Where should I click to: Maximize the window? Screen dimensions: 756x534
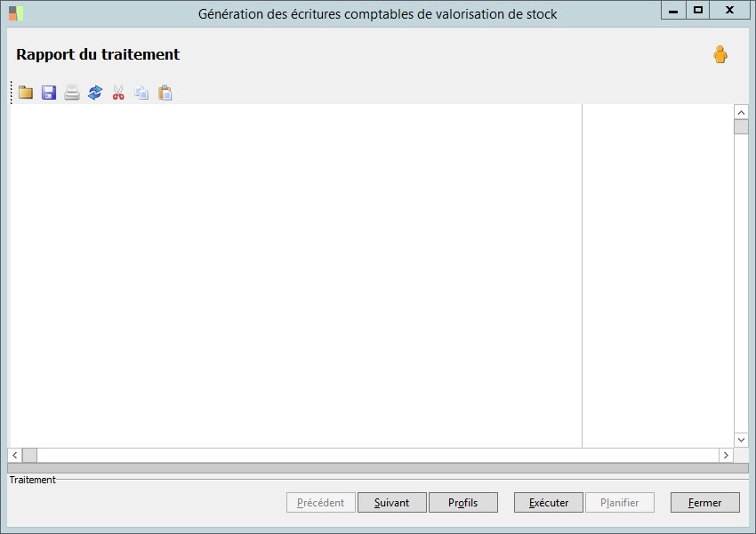click(697, 10)
